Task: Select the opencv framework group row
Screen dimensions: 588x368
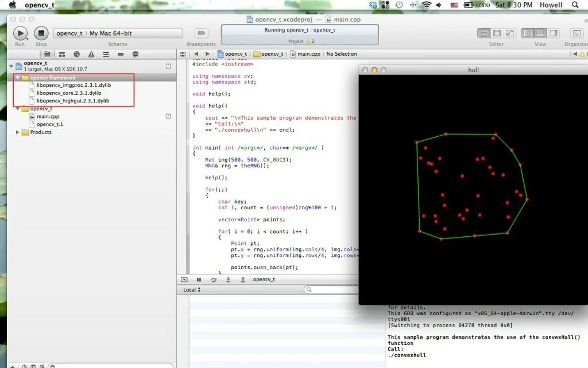Action: 91,78
